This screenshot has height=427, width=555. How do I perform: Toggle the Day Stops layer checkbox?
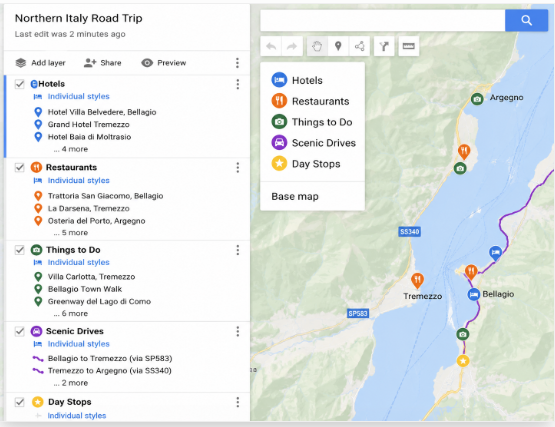tap(19, 402)
